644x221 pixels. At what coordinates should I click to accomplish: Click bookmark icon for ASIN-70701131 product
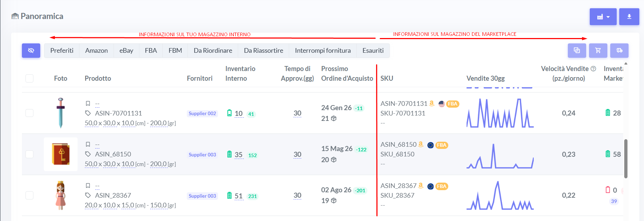[88, 103]
